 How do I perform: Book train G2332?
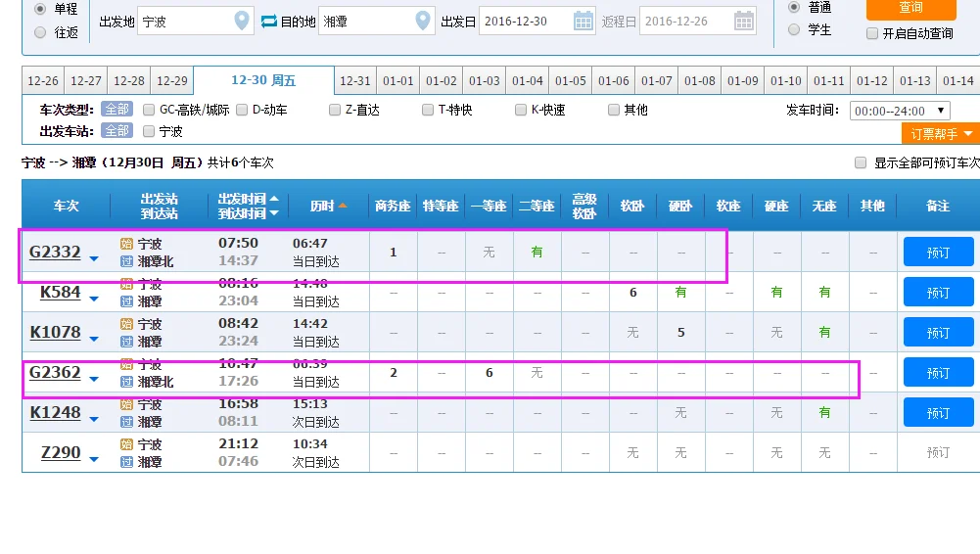pos(938,253)
